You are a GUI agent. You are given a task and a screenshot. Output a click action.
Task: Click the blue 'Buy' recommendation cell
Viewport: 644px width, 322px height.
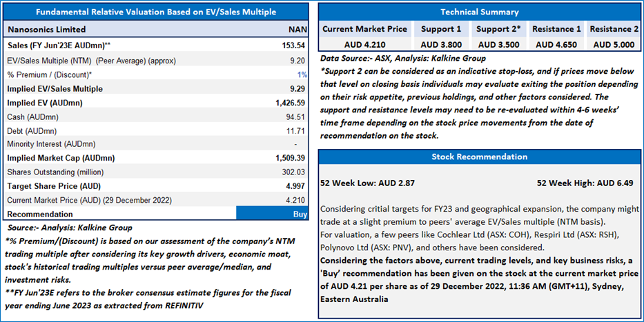[273, 214]
